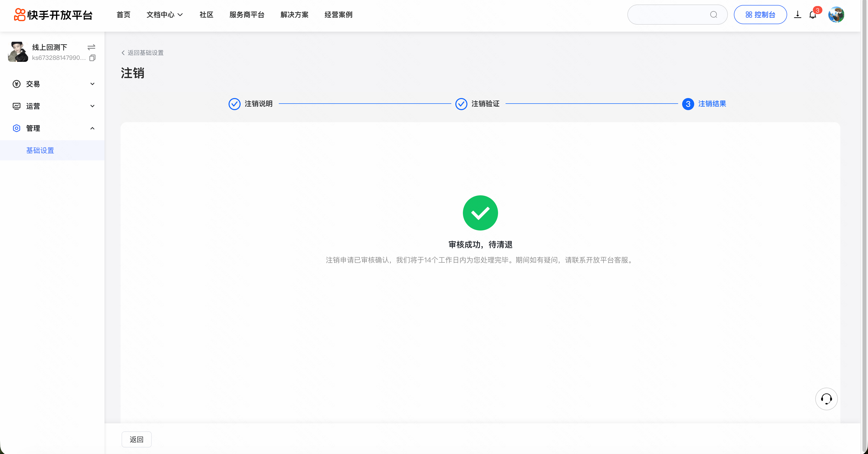Go to 服务商平台 in top navigation

[x=247, y=15]
